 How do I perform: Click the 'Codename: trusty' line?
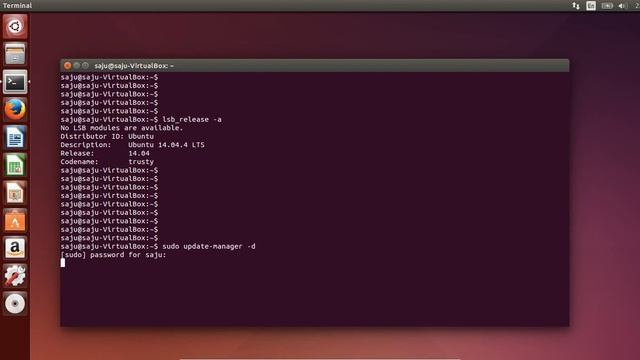coord(107,162)
